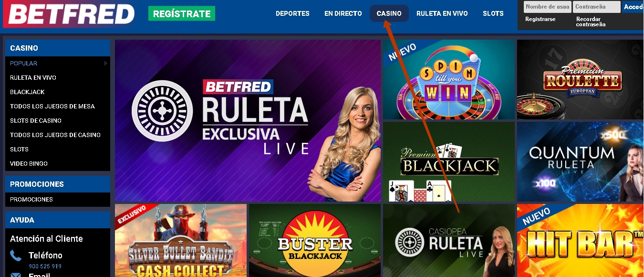Open the Buster Blackjack game tile
The width and height of the screenshot is (644, 277).
click(314, 241)
